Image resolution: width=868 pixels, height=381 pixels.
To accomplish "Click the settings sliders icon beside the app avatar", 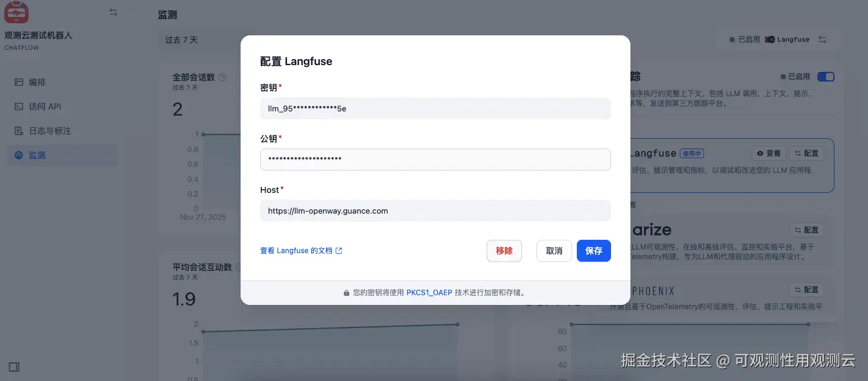I will coord(113,12).
